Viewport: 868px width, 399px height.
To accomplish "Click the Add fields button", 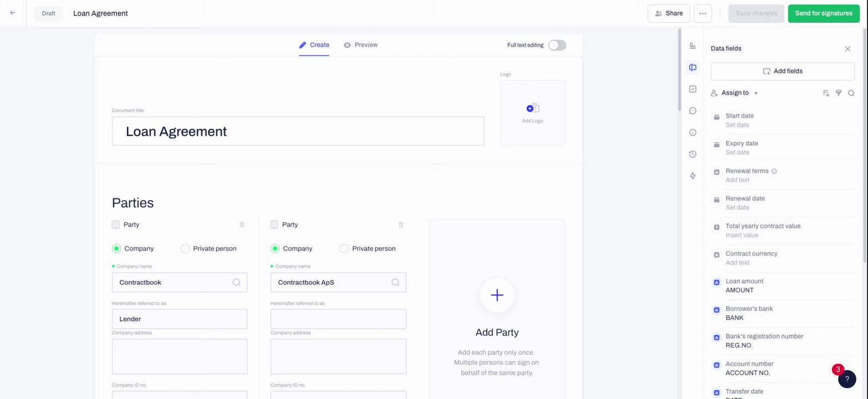I will (x=783, y=71).
